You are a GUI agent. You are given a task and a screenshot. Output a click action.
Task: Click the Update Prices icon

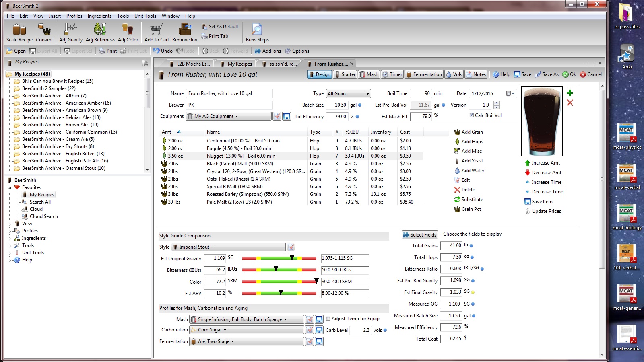[527, 211]
